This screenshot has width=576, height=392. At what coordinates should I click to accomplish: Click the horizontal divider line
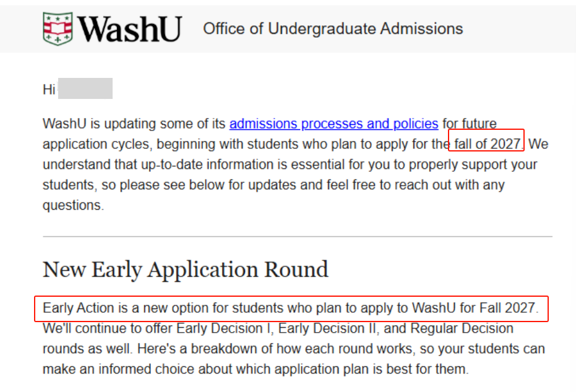[297, 237]
